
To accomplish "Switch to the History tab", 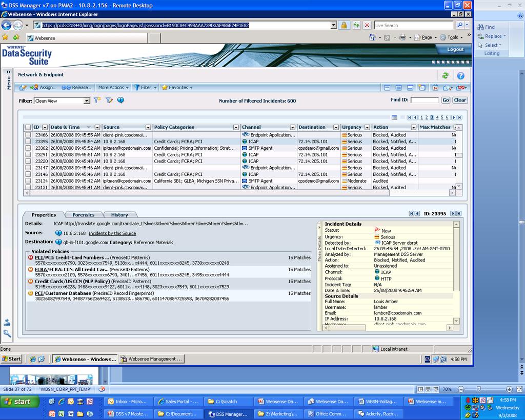I will coord(119,215).
